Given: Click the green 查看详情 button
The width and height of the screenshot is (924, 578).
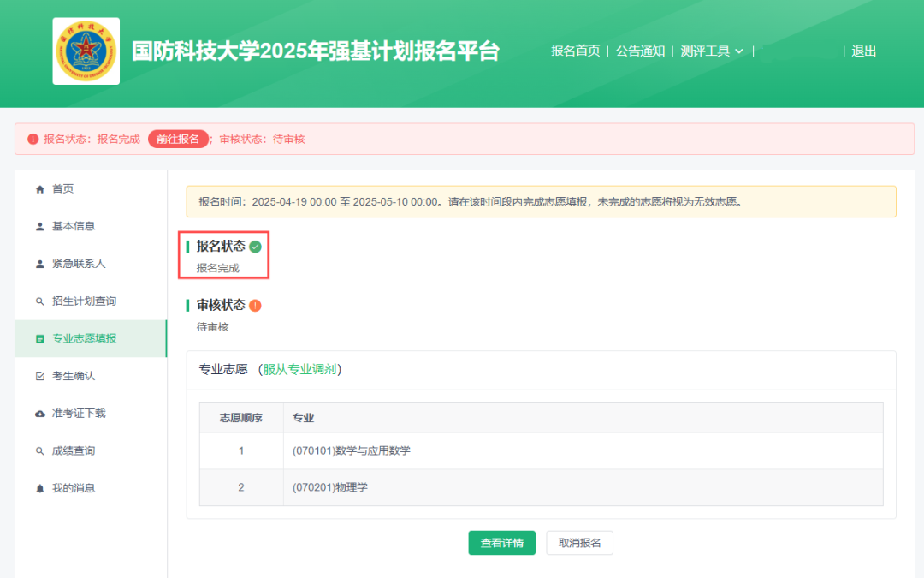Looking at the screenshot, I should pyautogui.click(x=502, y=543).
